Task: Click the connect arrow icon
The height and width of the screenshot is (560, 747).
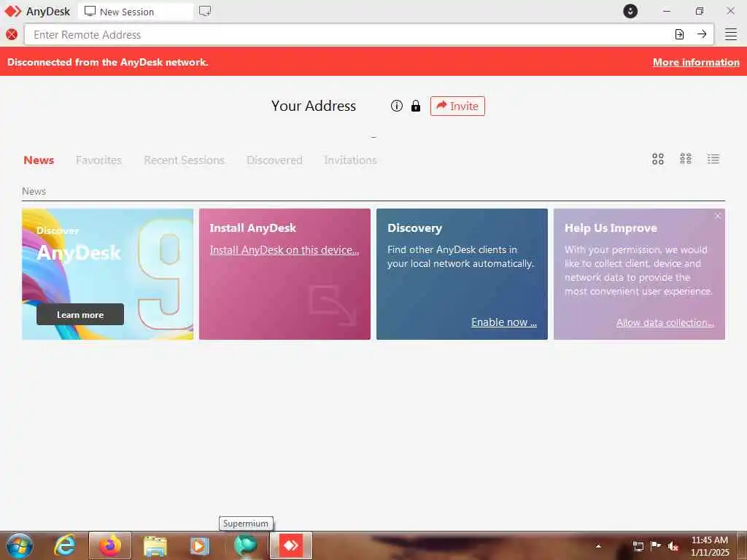Action: click(x=702, y=34)
